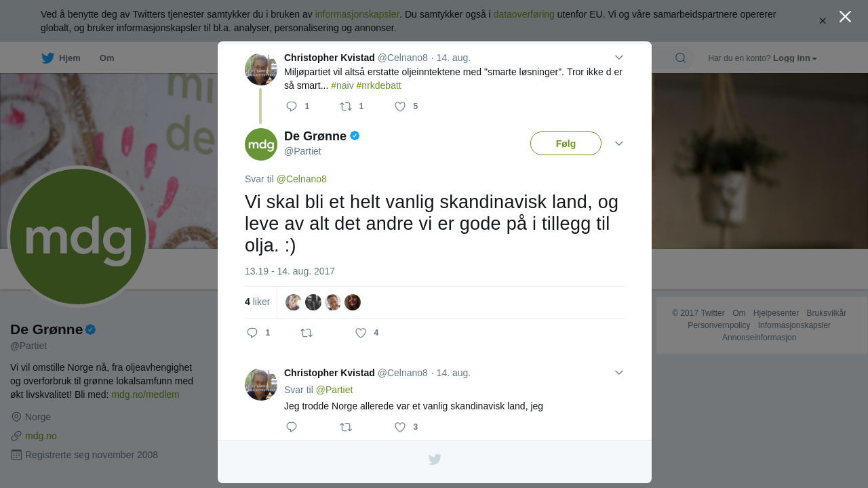Like Christopher's reply with 3 likes
This screenshot has width=868, height=488.
[x=400, y=427]
